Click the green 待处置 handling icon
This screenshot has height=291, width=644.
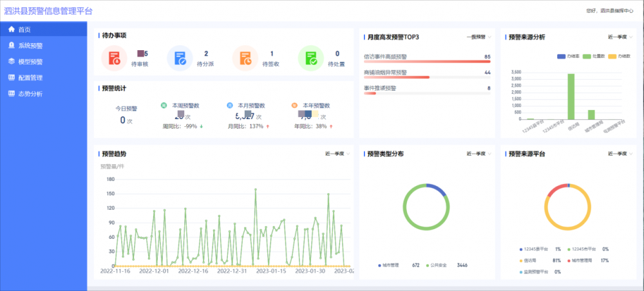coord(310,59)
